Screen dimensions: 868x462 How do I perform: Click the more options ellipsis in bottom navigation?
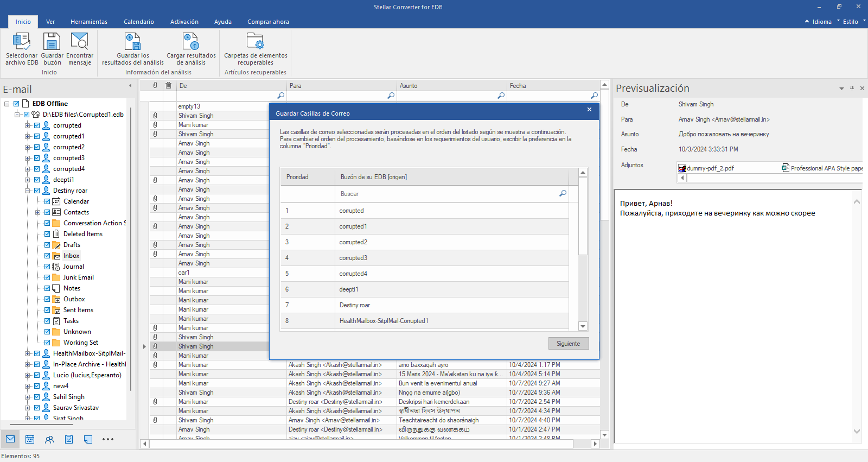[x=108, y=439]
